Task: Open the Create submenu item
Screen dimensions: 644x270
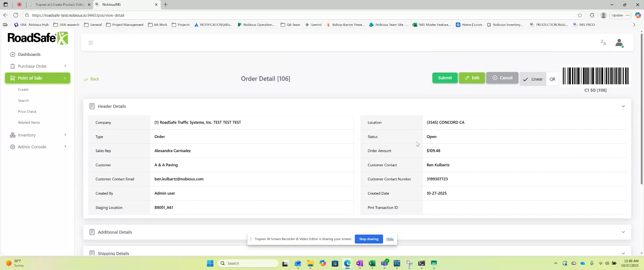Action: 23,89
